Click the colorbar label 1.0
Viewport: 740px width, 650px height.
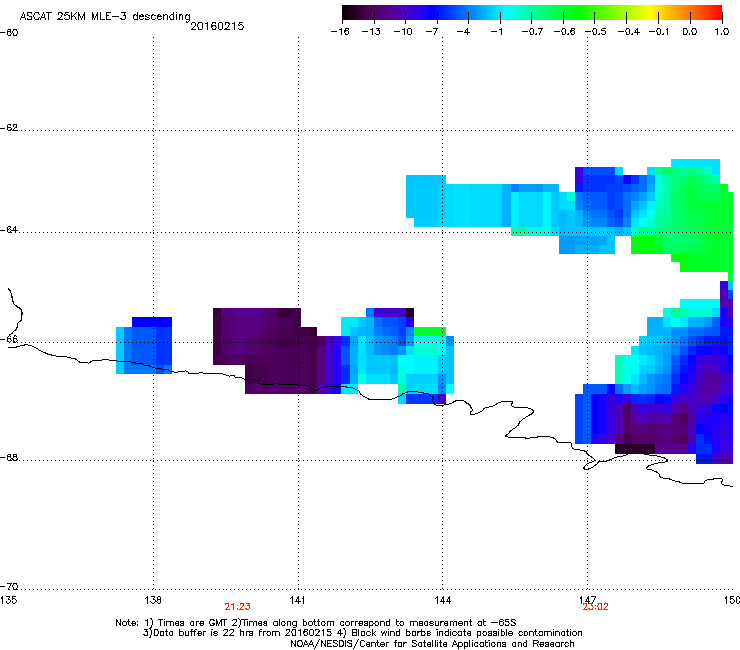click(722, 32)
